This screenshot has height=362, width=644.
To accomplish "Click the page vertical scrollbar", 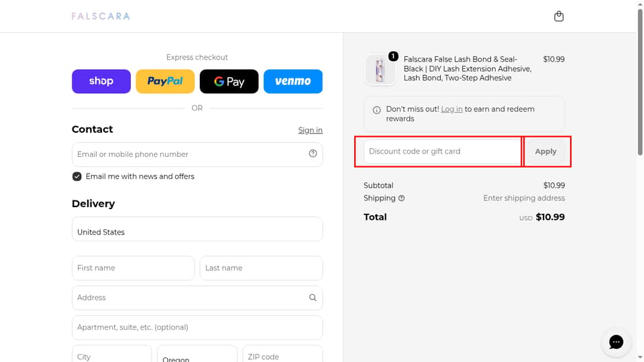I will pyautogui.click(x=640, y=82).
